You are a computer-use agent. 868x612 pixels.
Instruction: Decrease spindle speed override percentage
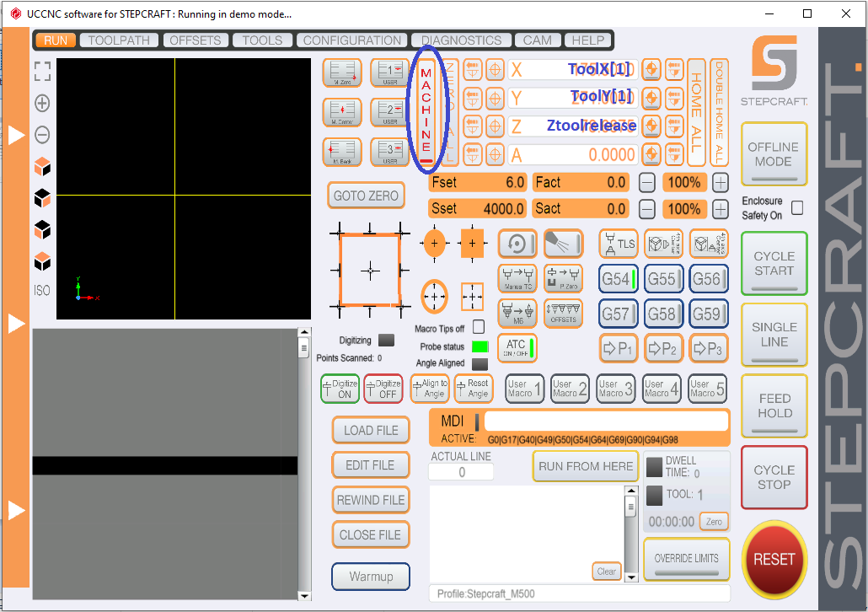647,209
